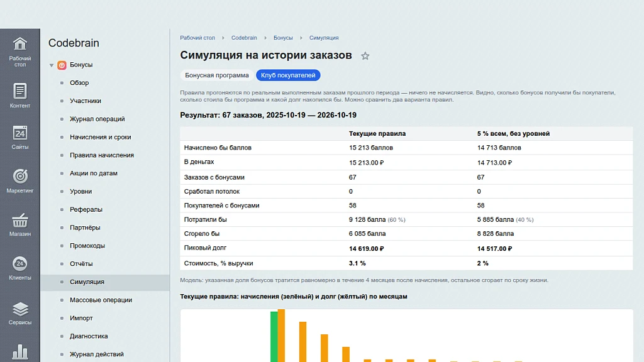Go to Промокоды page
The height and width of the screenshot is (362, 644).
point(87,246)
